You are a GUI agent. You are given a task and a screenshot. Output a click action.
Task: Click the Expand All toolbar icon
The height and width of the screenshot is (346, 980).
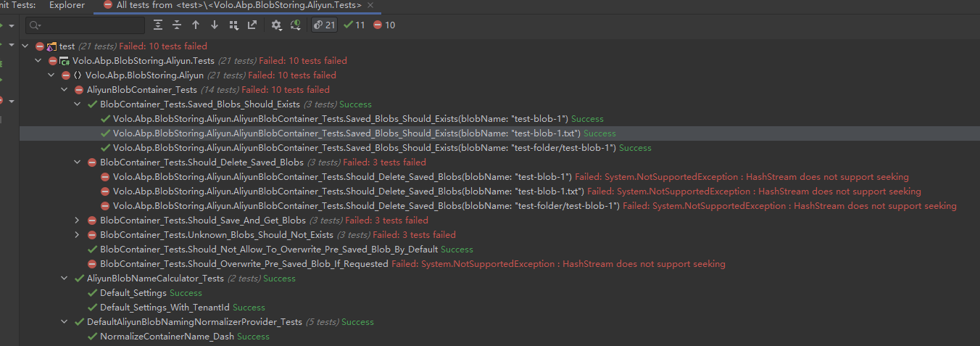click(159, 25)
